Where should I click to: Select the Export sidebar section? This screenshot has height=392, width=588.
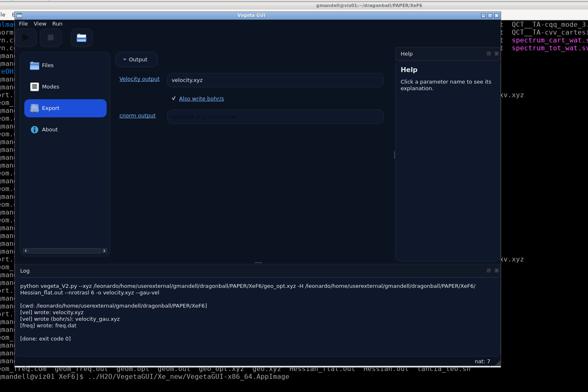coord(65,108)
